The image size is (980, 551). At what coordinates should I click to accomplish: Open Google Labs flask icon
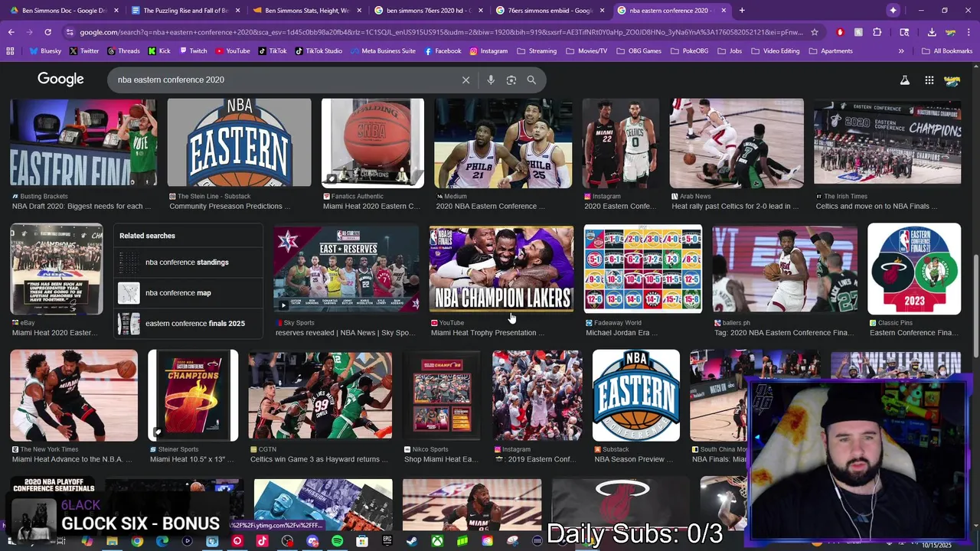(904, 80)
